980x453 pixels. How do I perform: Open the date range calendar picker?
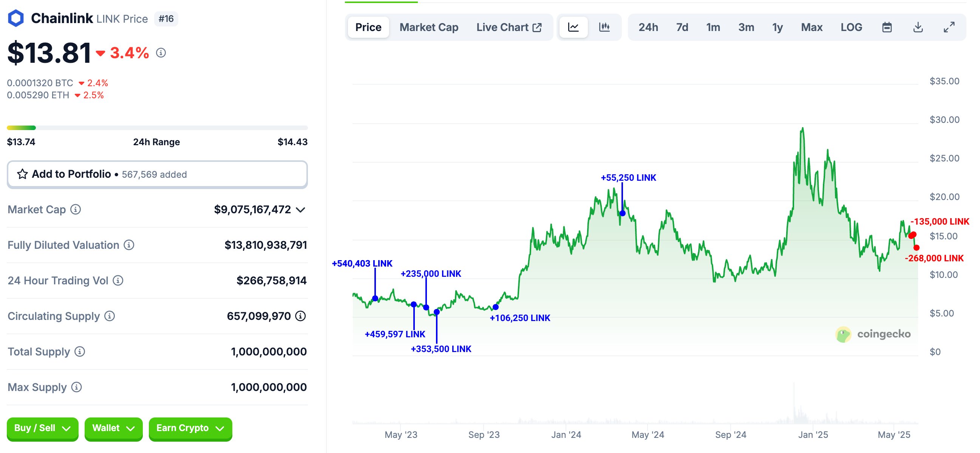coord(887,27)
